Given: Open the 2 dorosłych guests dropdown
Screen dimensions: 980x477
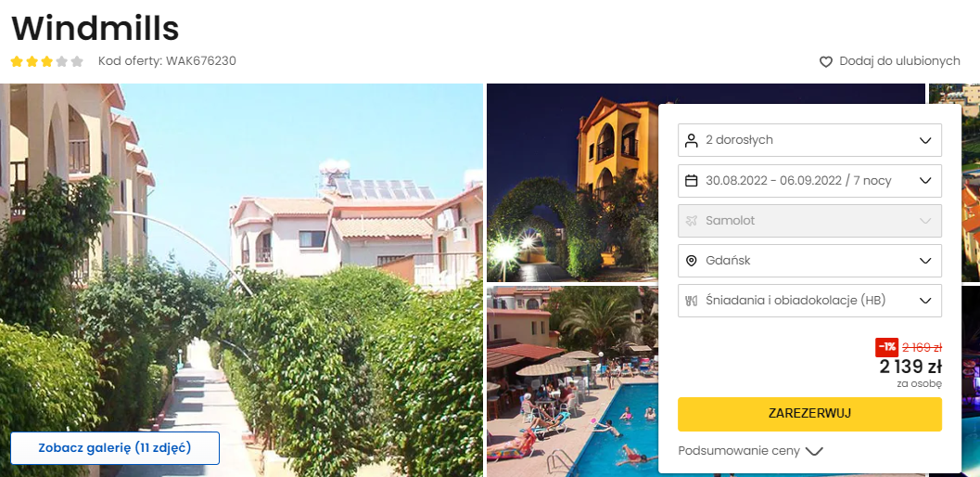Looking at the screenshot, I should click(809, 140).
